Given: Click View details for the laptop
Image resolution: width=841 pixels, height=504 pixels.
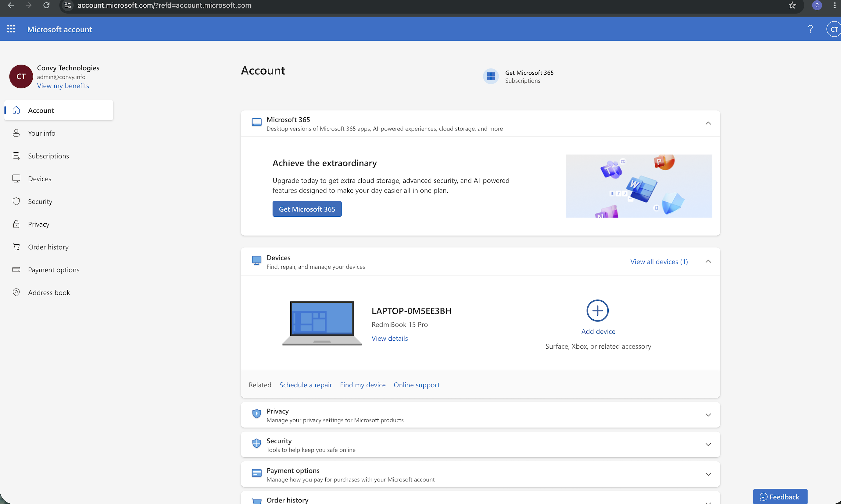Looking at the screenshot, I should (x=389, y=339).
